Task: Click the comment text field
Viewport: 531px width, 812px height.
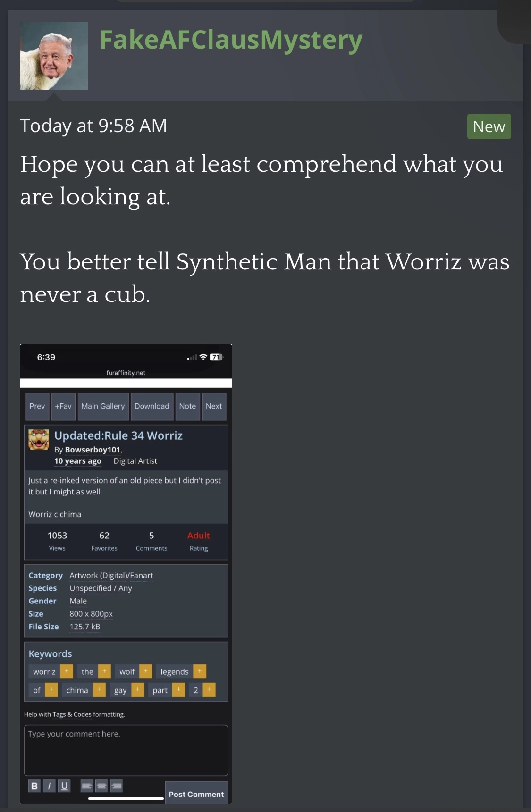Action: [126, 750]
